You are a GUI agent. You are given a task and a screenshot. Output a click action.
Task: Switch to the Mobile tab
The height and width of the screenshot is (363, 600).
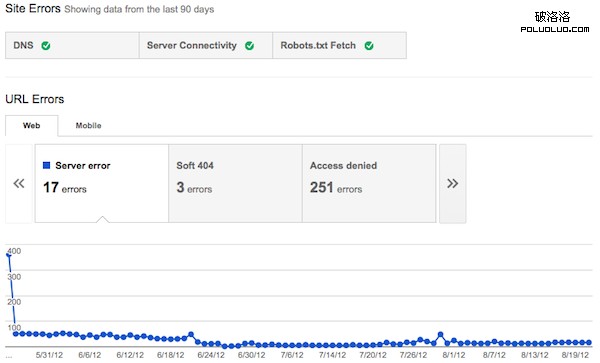click(88, 125)
